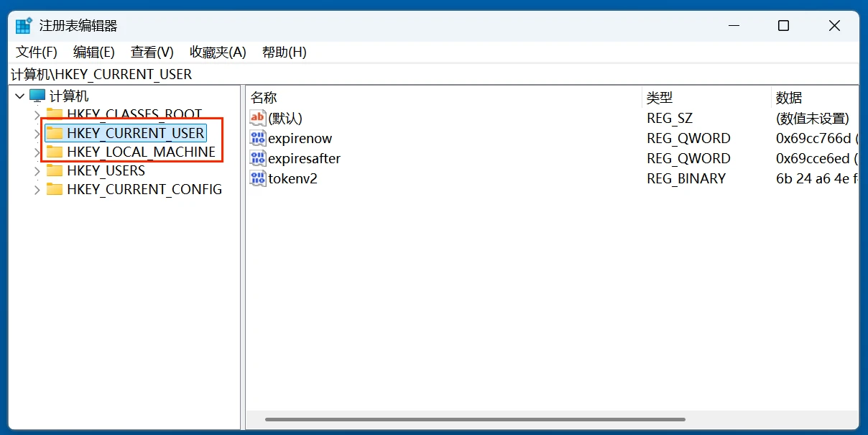868x435 pixels.
Task: Click the binary icon beside tokenv2
Action: click(258, 178)
